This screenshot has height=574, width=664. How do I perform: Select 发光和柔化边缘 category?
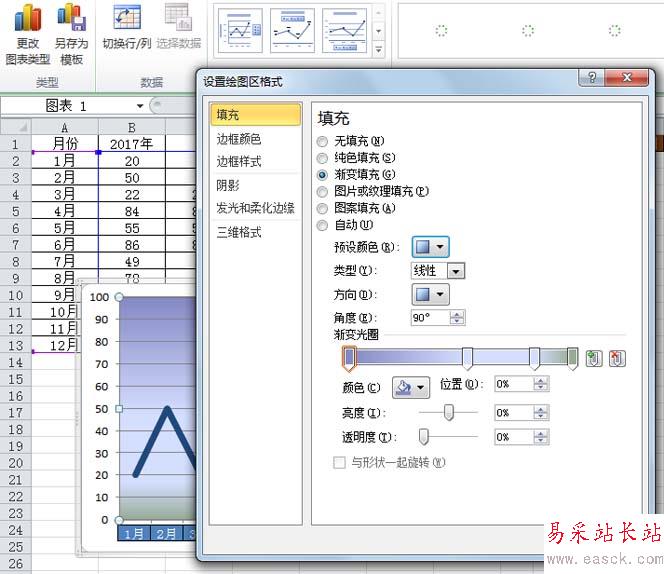[255, 208]
